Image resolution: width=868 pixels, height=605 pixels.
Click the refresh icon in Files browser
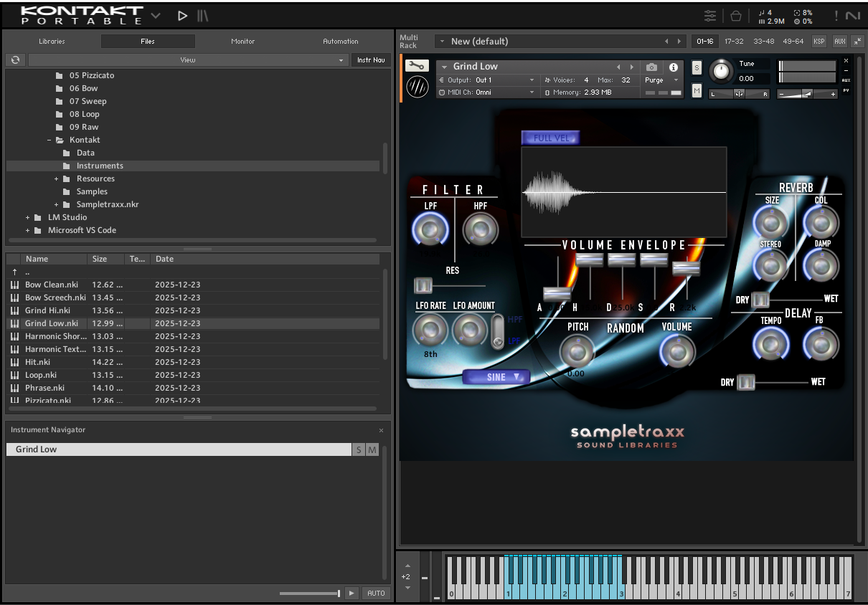[15, 60]
